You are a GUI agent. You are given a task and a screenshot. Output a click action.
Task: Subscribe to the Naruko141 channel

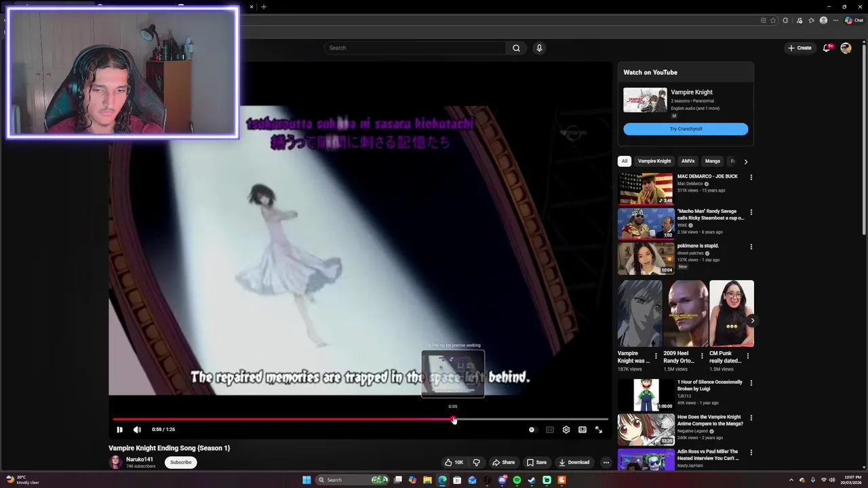(x=180, y=462)
